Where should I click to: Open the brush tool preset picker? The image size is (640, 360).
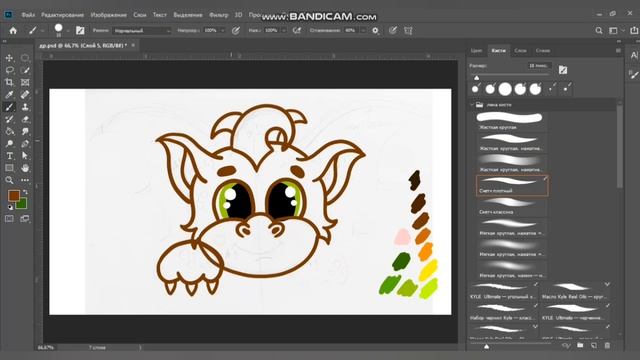(x=33, y=31)
